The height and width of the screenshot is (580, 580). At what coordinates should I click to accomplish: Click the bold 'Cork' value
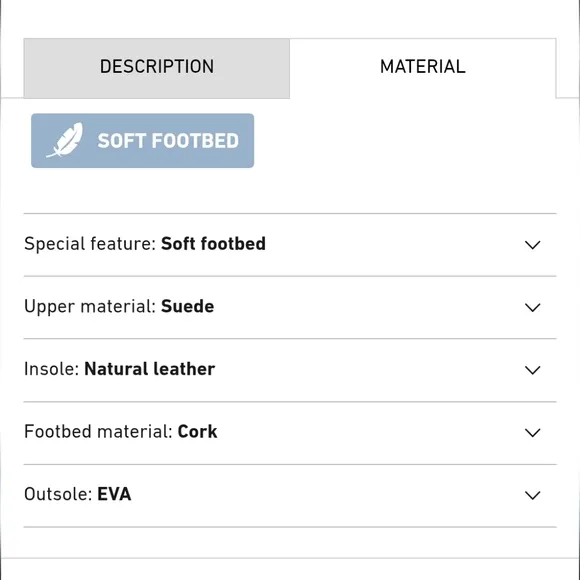pyautogui.click(x=198, y=432)
